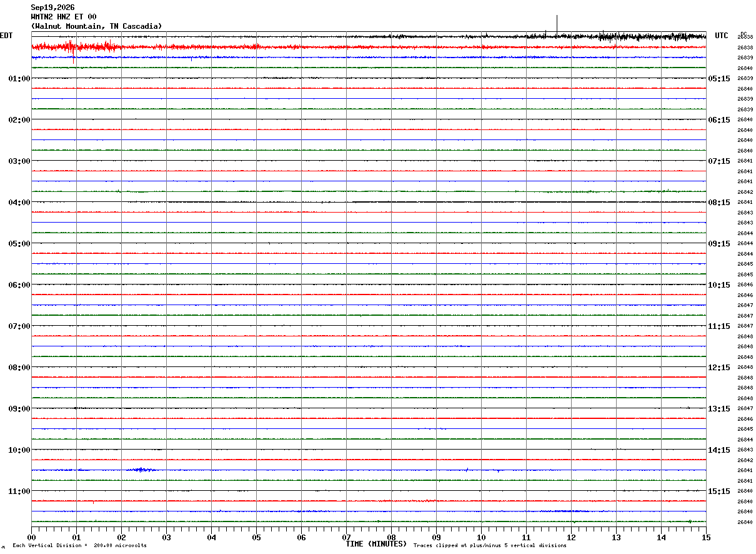
Task: Click the TIME (MINUTES) axis label
Action: (376, 544)
